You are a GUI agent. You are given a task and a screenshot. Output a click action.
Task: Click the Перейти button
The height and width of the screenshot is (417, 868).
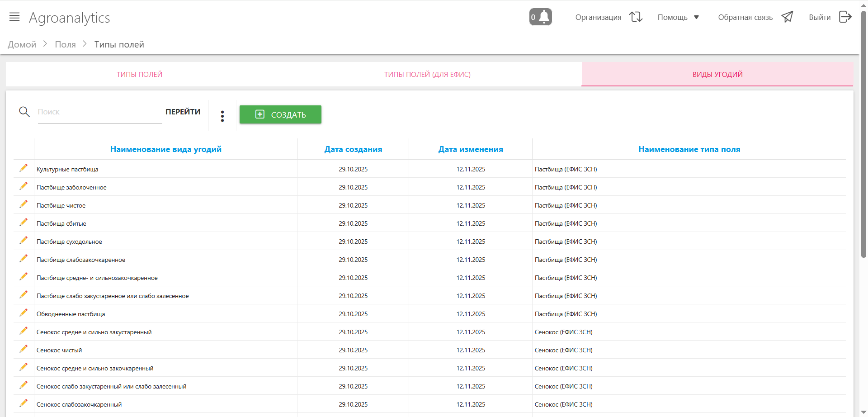[x=183, y=112]
